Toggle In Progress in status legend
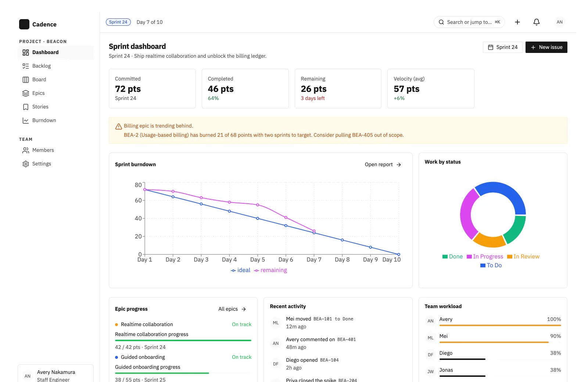This screenshot has width=588, height=382. pos(485,257)
